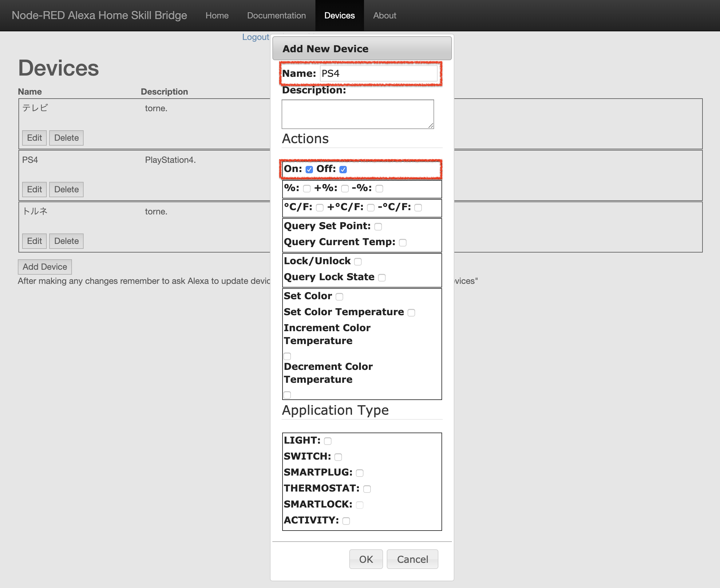Viewport: 720px width, 588px height.
Task: Click OK to save new device
Action: click(366, 559)
